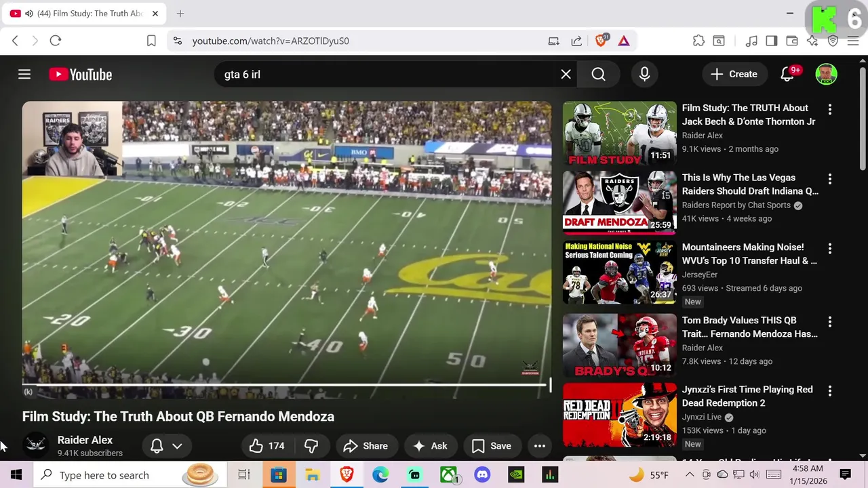Open Windows Start menu
Viewport: 868px width, 488px height.
pyautogui.click(x=16, y=475)
